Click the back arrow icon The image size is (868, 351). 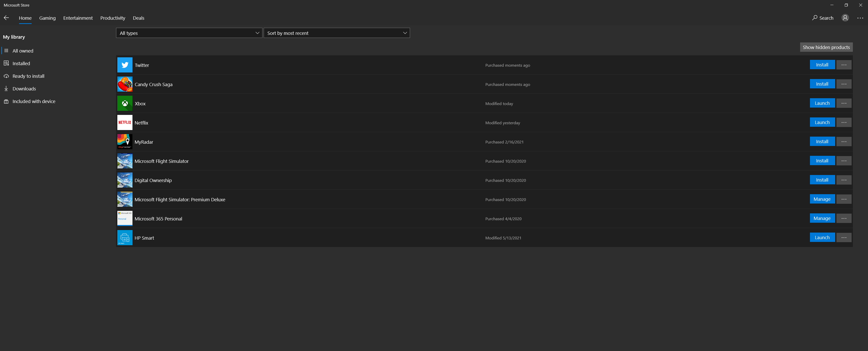click(x=6, y=18)
